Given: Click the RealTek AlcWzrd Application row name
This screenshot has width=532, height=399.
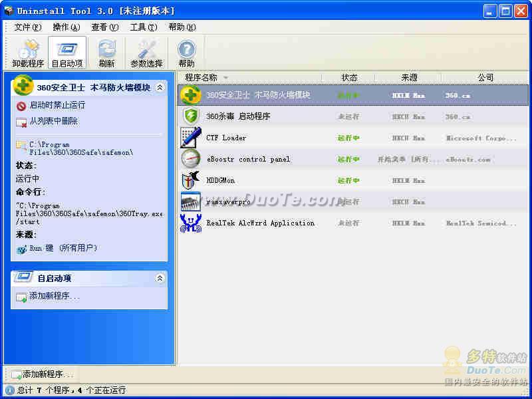Looking at the screenshot, I should tap(260, 223).
